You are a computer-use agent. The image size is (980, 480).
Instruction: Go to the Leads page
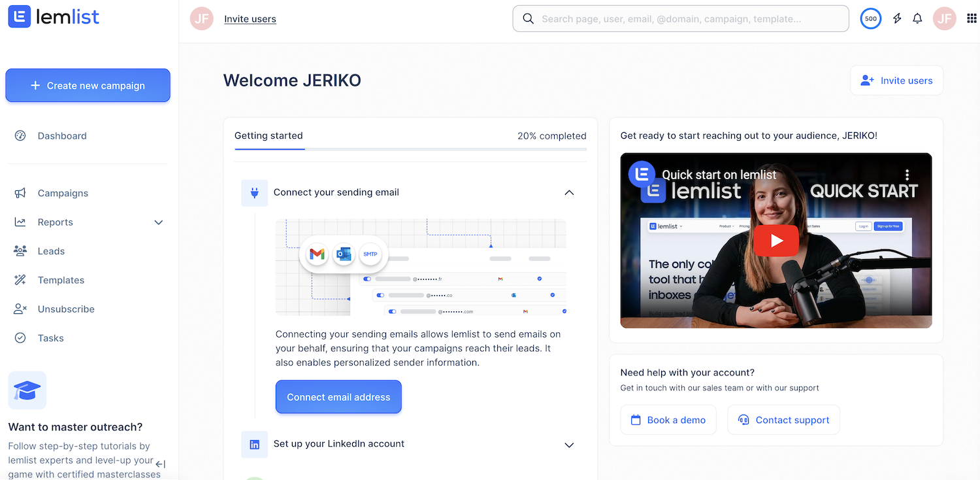point(51,251)
